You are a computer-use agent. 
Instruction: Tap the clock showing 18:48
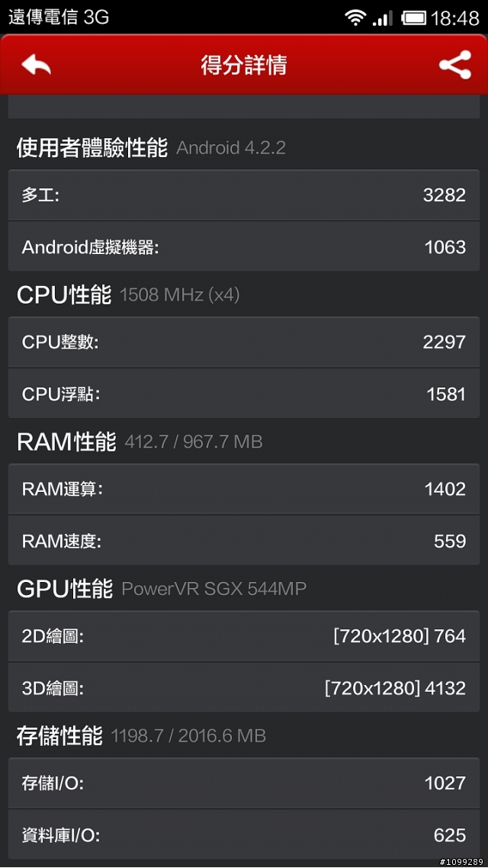point(455,17)
